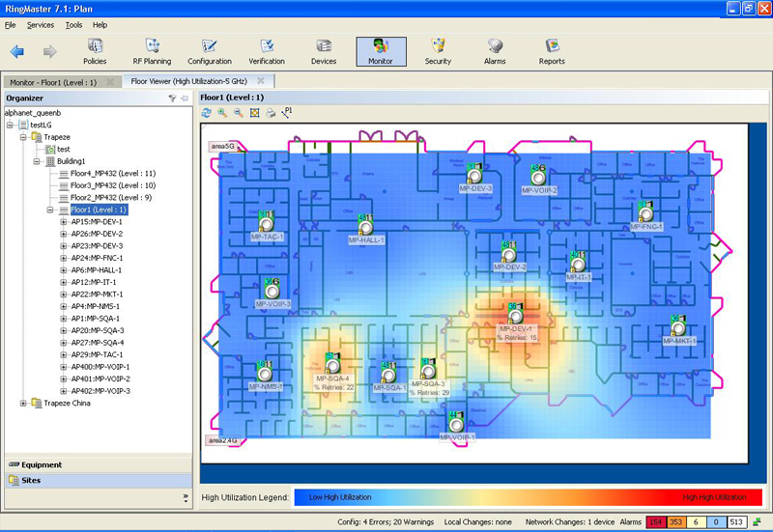
Task: Zoom in on the floor plan
Action: click(222, 113)
